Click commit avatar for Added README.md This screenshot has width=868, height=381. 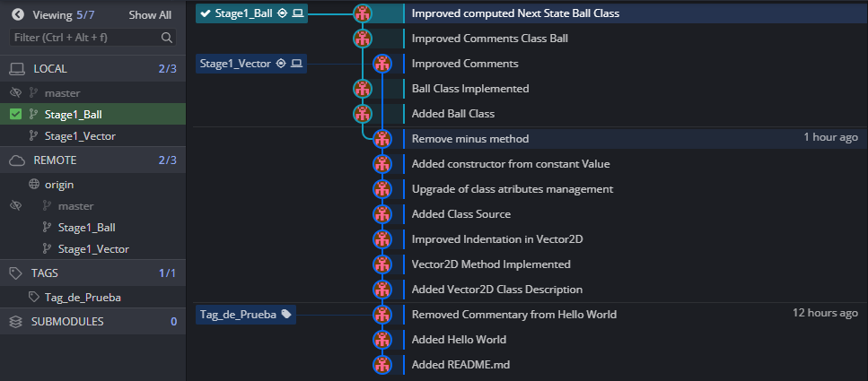click(383, 365)
